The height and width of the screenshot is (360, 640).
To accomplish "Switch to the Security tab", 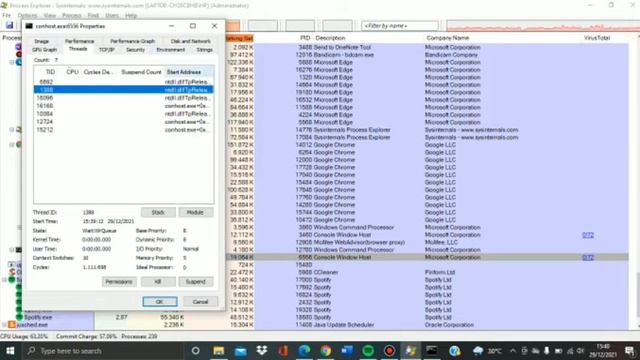I will coord(136,50).
